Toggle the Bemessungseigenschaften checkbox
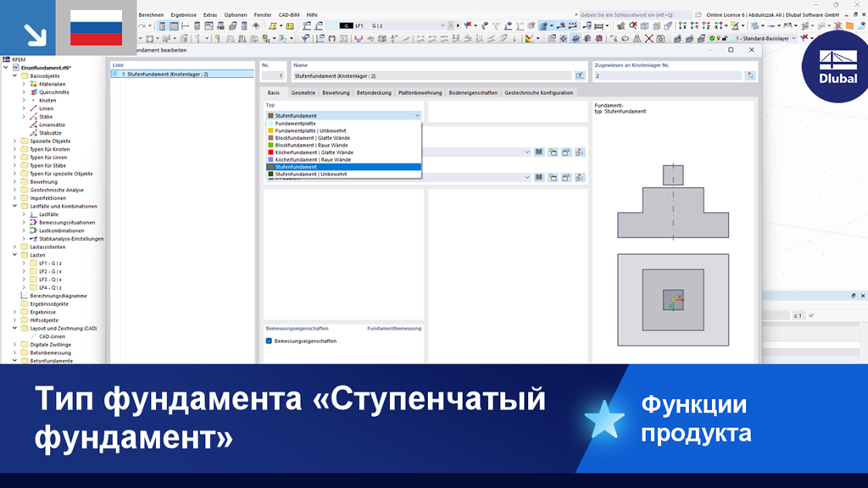868x488 pixels. [269, 341]
